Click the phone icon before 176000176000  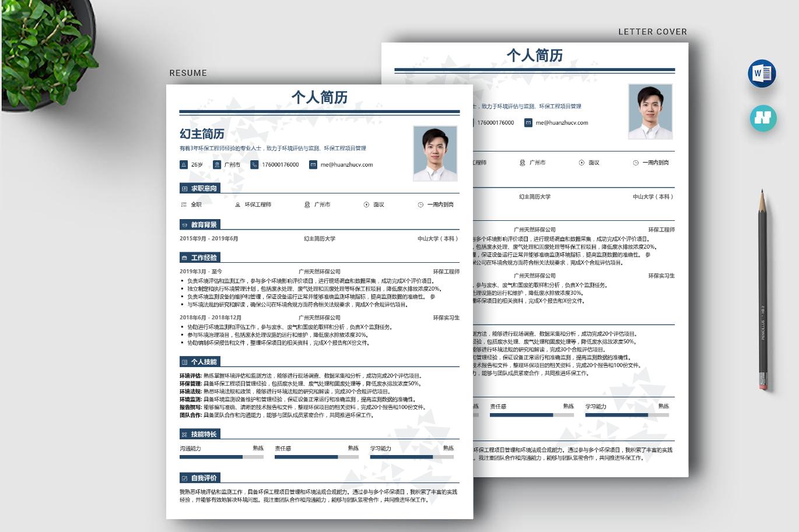(x=254, y=164)
